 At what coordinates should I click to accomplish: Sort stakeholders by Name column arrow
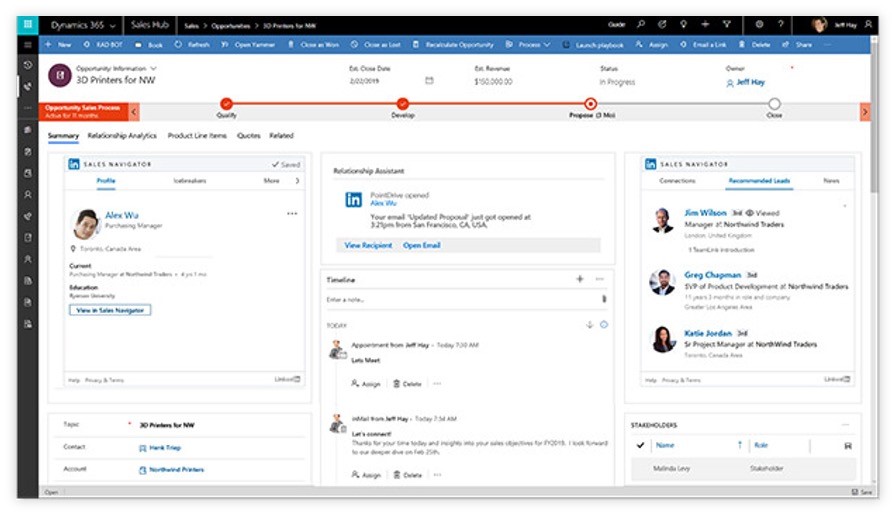[739, 445]
